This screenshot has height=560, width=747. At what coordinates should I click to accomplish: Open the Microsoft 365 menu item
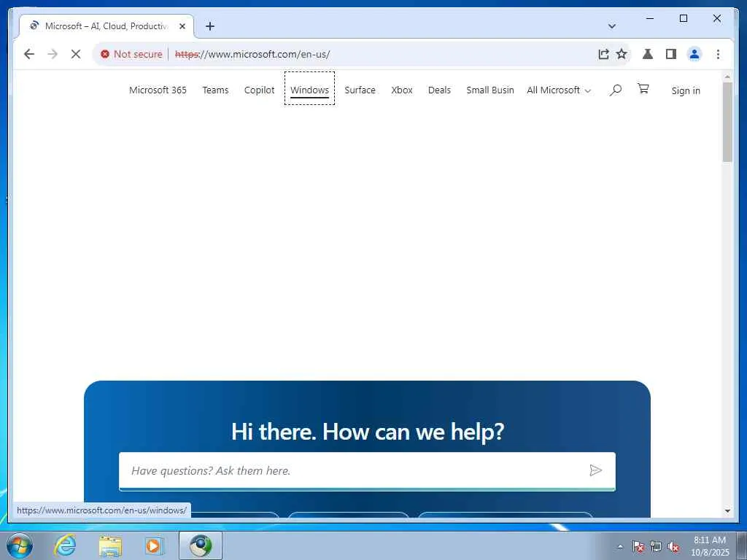158,90
